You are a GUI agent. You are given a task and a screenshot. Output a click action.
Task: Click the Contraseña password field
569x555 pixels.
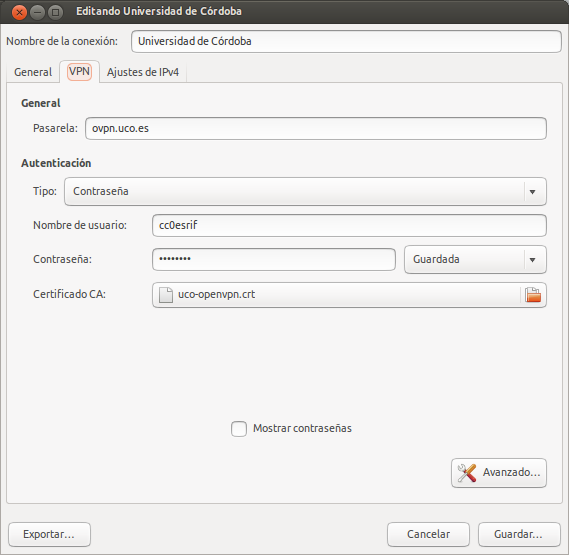pyautogui.click(x=274, y=259)
